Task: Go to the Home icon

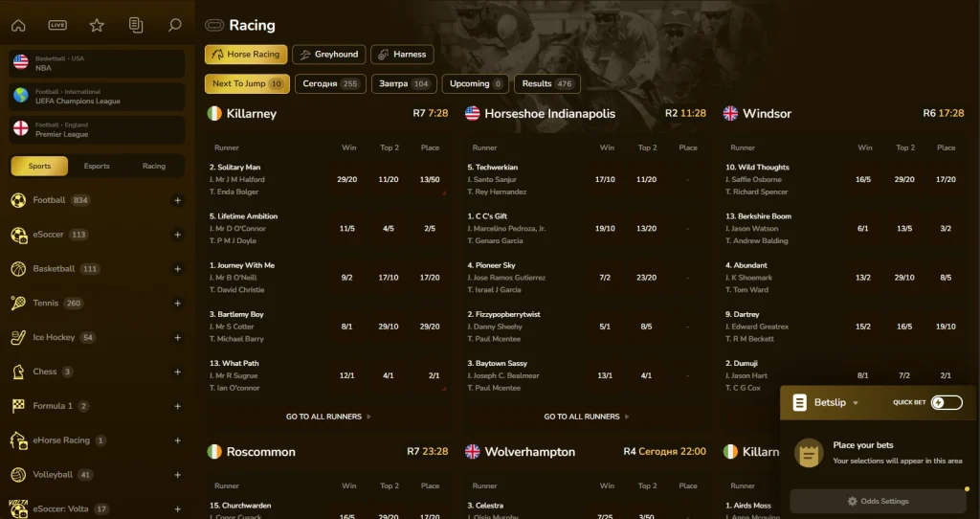Action: click(x=19, y=25)
